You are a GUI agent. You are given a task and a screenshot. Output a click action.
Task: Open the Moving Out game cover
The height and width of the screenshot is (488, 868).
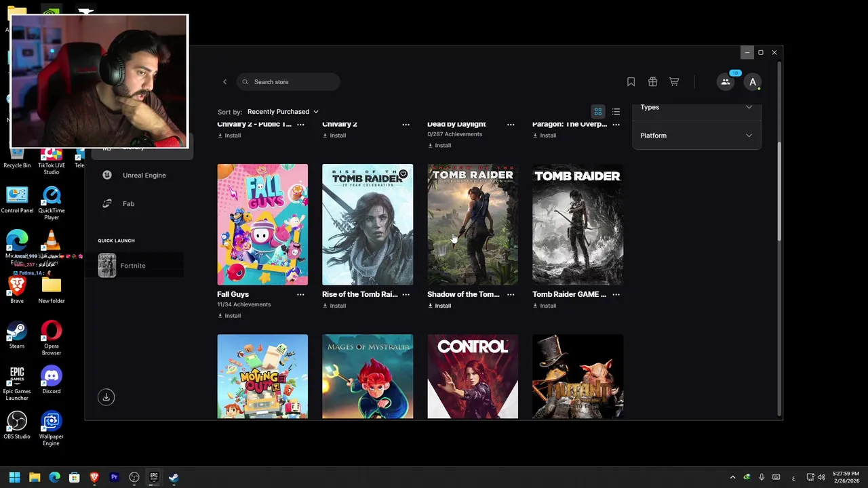[262, 376]
